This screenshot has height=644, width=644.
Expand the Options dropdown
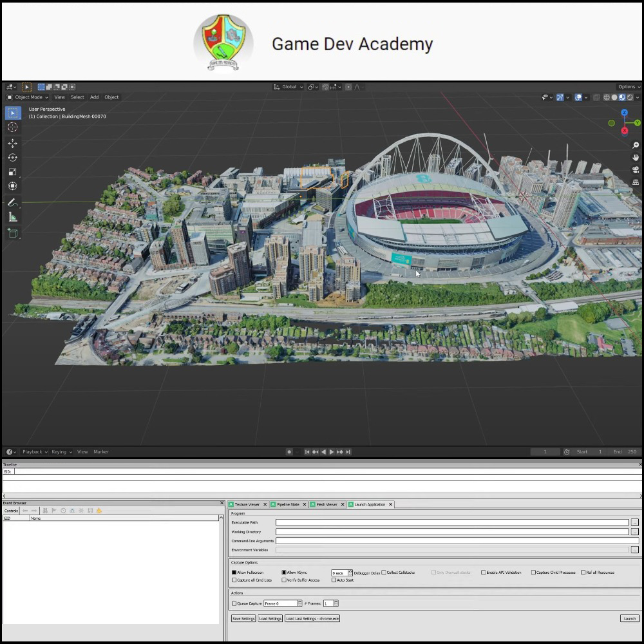pos(629,87)
